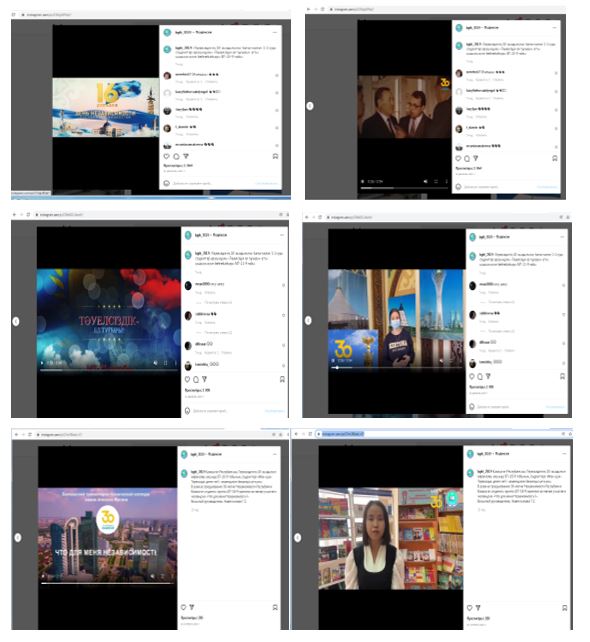This screenshot has width=590, height=642.
Task: Bookmark the post with the masked woman video
Action: click(x=563, y=376)
